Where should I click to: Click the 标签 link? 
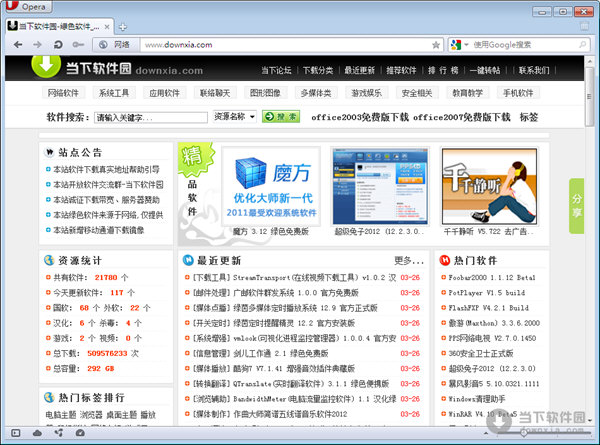click(529, 117)
